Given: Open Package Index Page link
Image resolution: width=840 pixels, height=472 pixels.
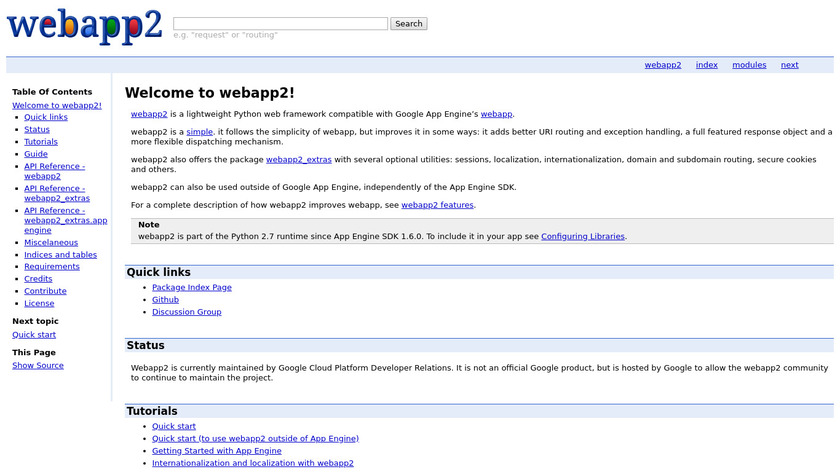Looking at the screenshot, I should 192,287.
